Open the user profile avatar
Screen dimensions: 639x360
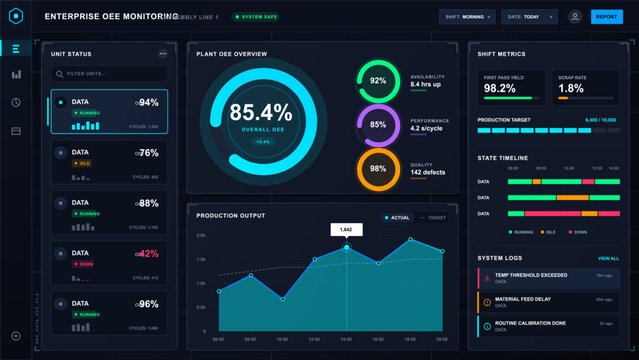575,17
